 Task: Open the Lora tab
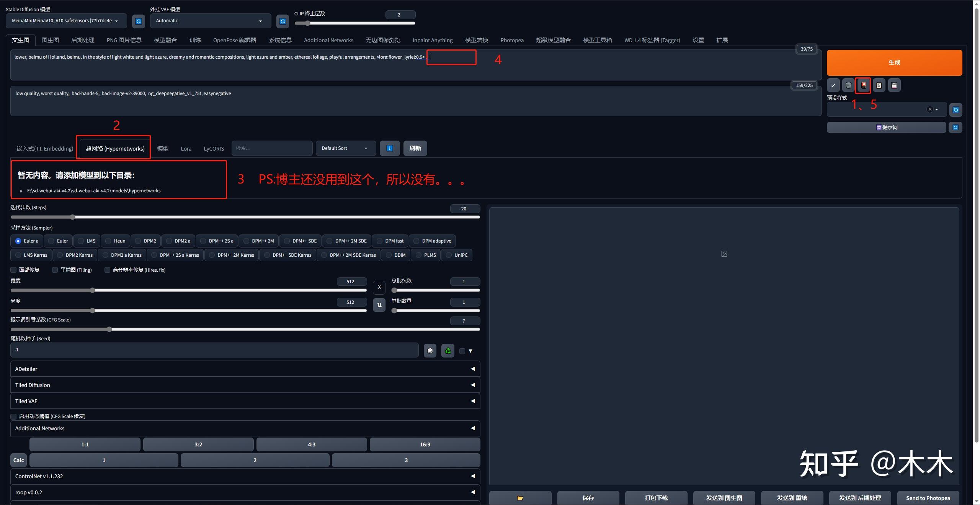[x=186, y=149]
